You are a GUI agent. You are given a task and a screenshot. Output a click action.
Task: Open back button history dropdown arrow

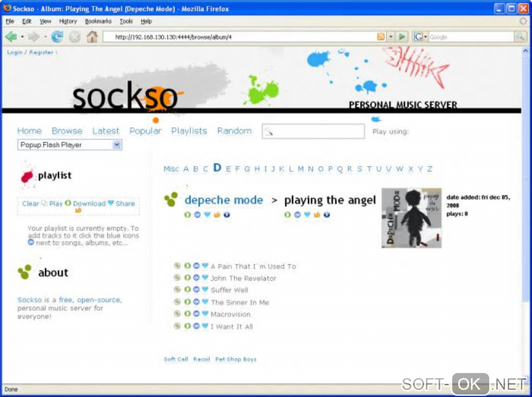pos(22,36)
